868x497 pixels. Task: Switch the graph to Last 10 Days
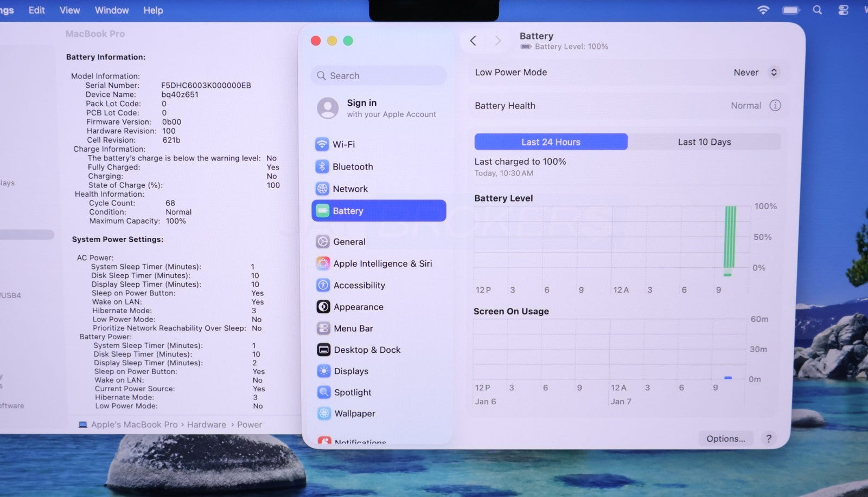coord(704,142)
